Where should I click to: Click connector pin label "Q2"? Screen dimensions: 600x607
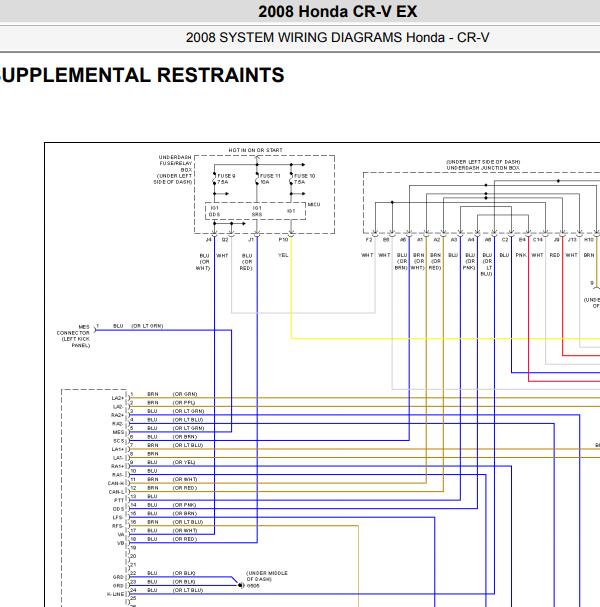(x=225, y=240)
